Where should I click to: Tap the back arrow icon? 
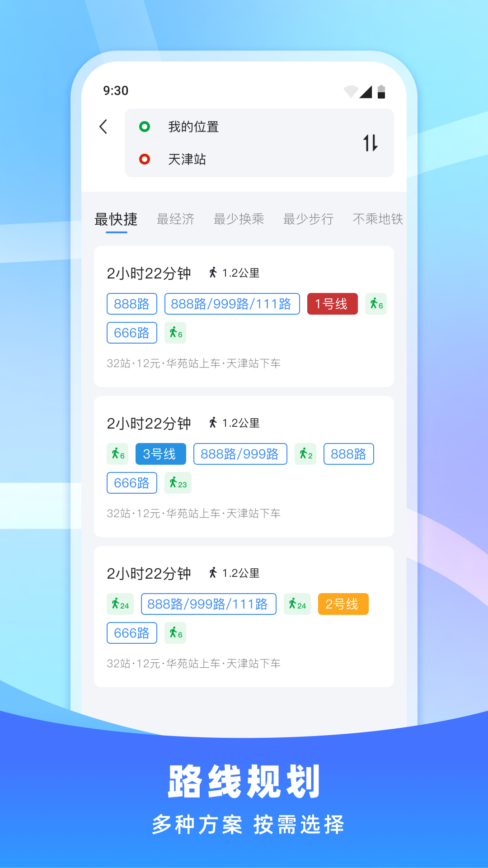pyautogui.click(x=103, y=127)
